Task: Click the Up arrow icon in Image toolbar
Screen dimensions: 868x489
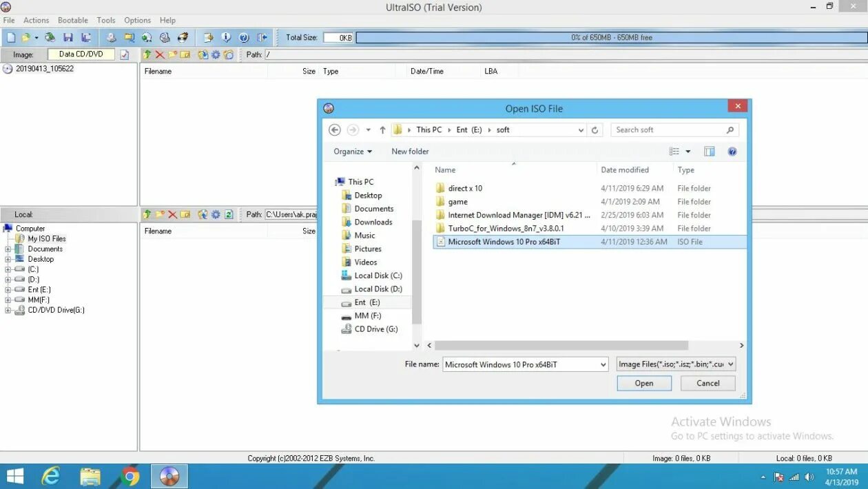Action: coord(147,54)
